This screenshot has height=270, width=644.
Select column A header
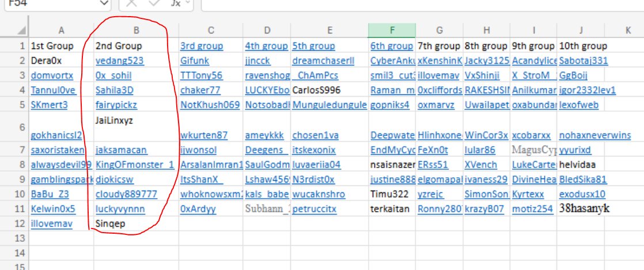[61, 30]
